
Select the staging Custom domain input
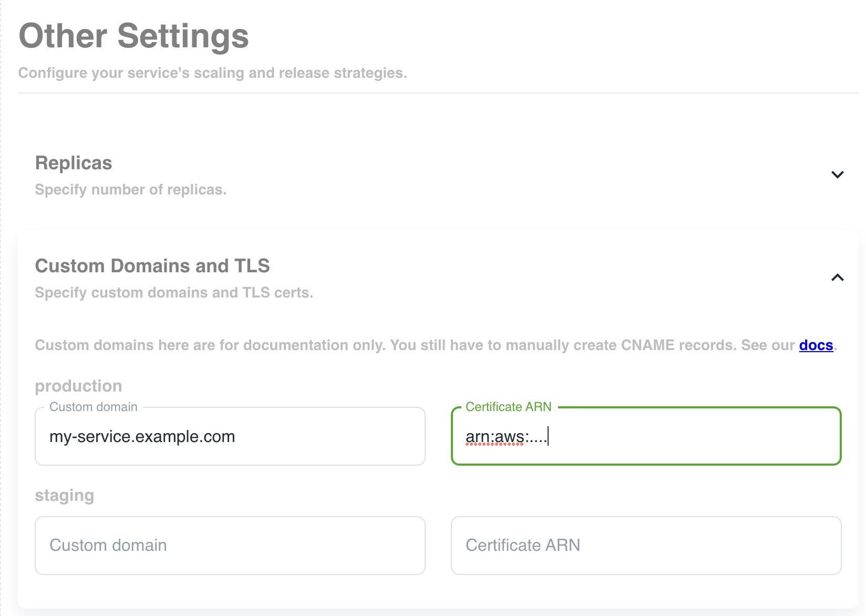230,546
